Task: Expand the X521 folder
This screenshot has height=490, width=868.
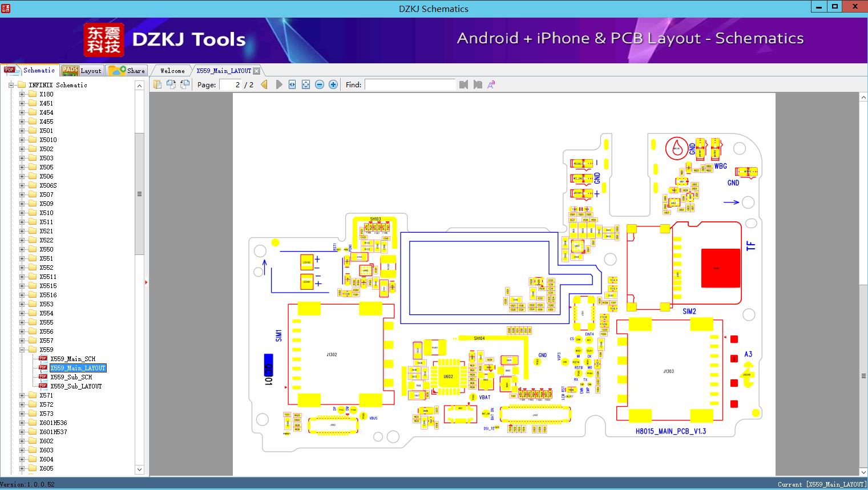Action: point(22,231)
